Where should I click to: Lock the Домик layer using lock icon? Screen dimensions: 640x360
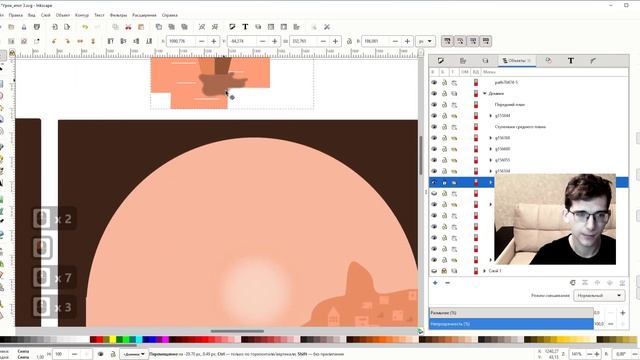point(444,93)
